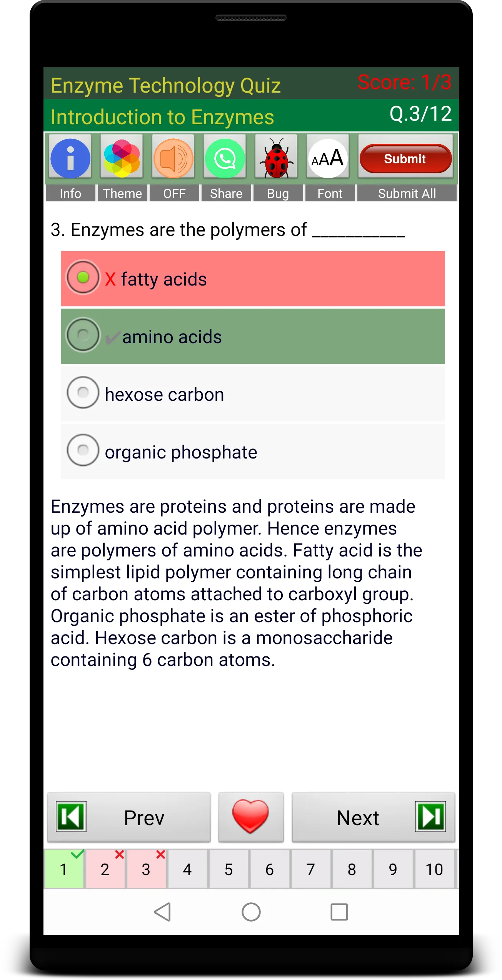The height and width of the screenshot is (980, 502).
Task: Tap the green WhatsApp Share icon
Action: pyautogui.click(x=225, y=158)
